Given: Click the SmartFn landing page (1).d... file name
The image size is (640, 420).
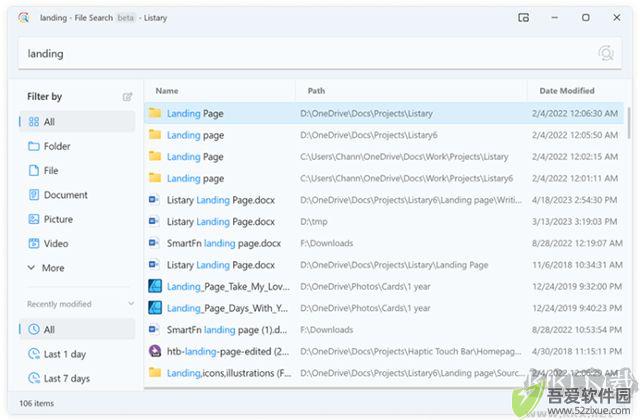Looking at the screenshot, I should (x=227, y=330).
